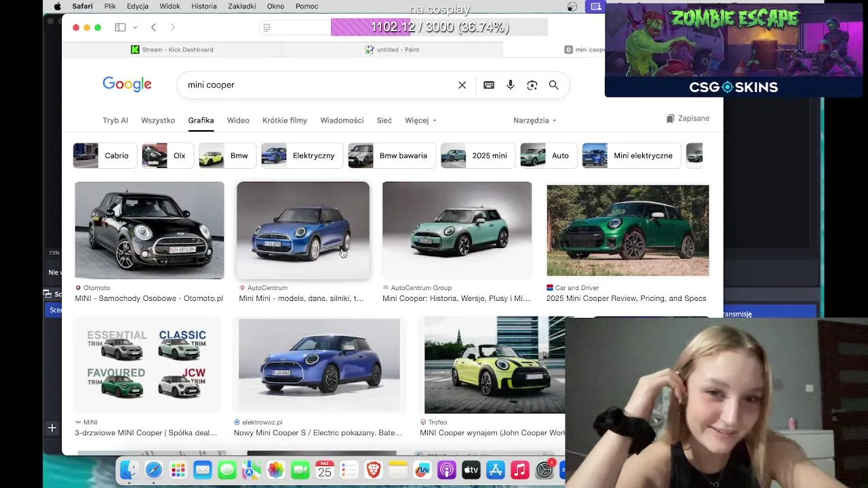Image resolution: width=868 pixels, height=488 pixels.
Task: Filter images by Olx chip
Action: click(168, 156)
